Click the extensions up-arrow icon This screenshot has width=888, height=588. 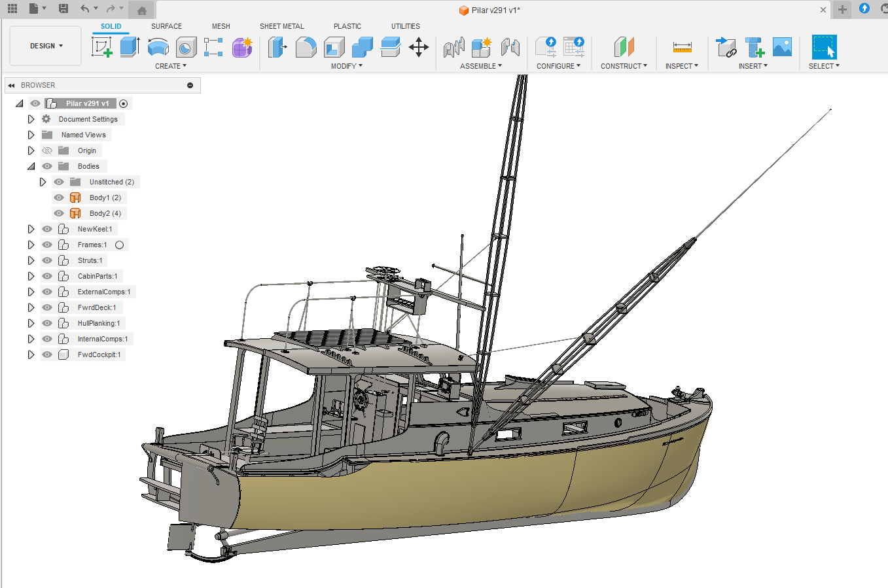pos(864,9)
